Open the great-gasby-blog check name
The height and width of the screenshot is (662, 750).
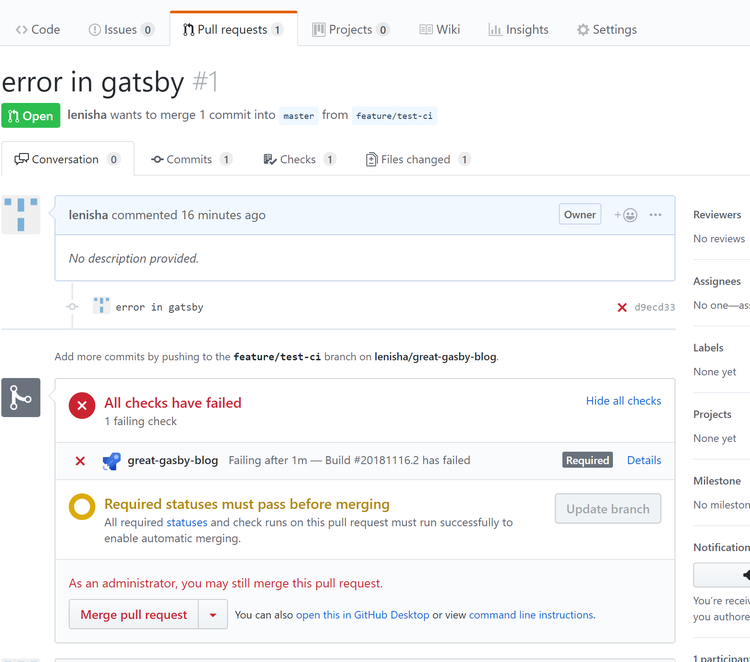click(173, 461)
